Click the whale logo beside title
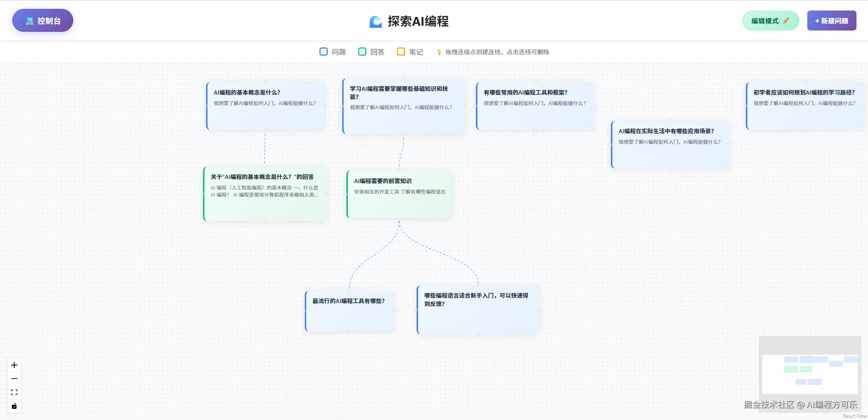 375,21
